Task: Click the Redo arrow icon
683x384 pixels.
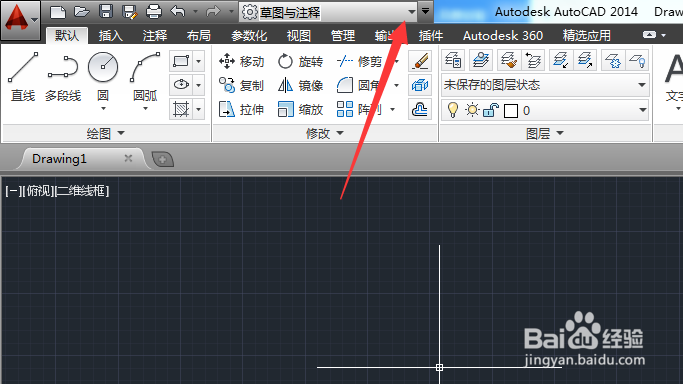Action: (213, 11)
